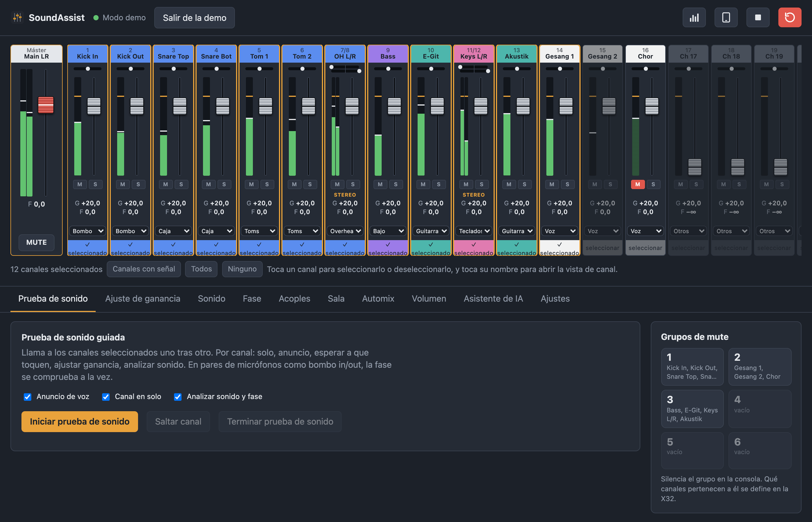
Task: Open Gesang 1 Voz dropdown
Action: 560,231
